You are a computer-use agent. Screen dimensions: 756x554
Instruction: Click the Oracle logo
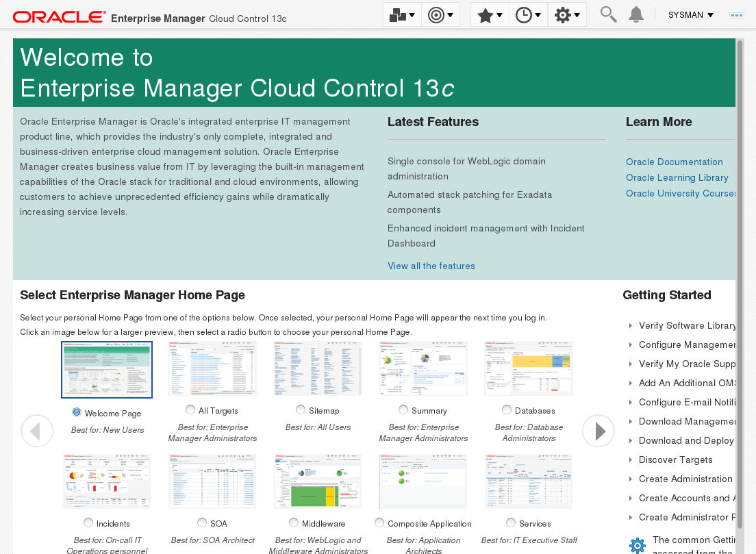(59, 17)
